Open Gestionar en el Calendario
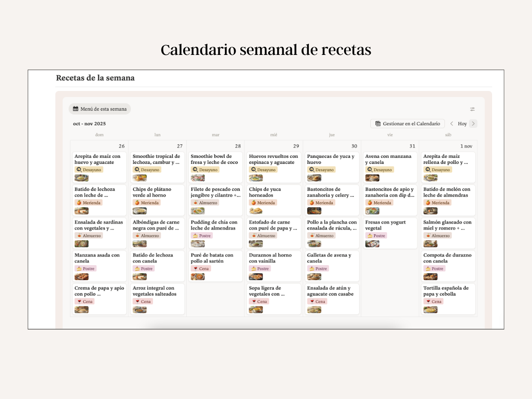 point(407,123)
